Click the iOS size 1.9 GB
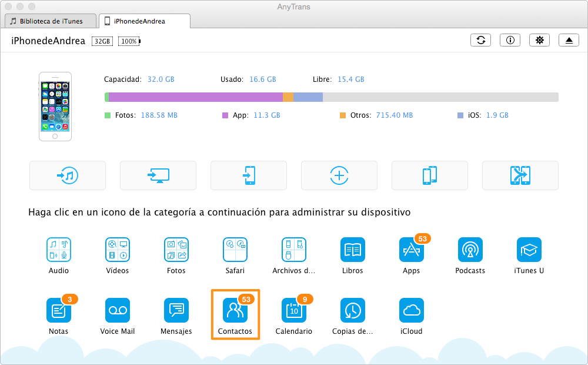This screenshot has height=365, width=588. [497, 115]
